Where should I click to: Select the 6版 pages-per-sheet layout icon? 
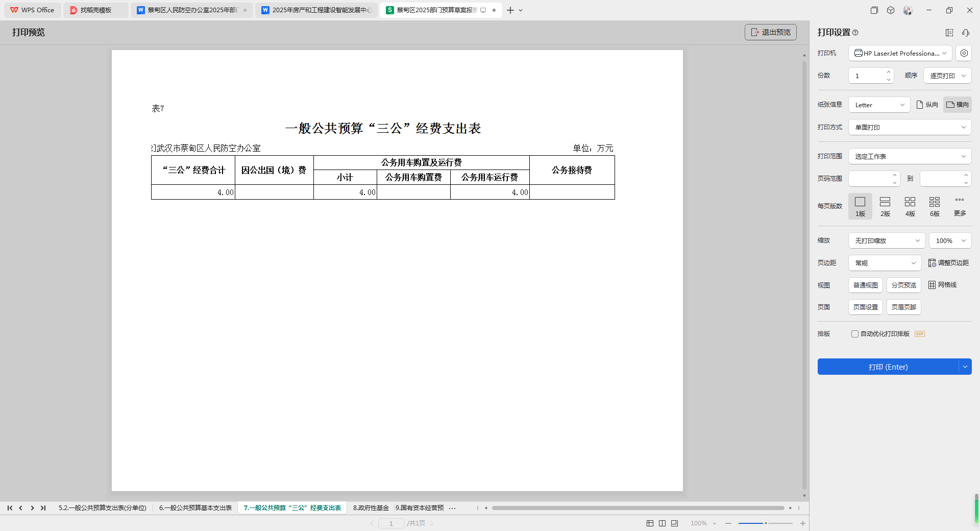pos(935,202)
